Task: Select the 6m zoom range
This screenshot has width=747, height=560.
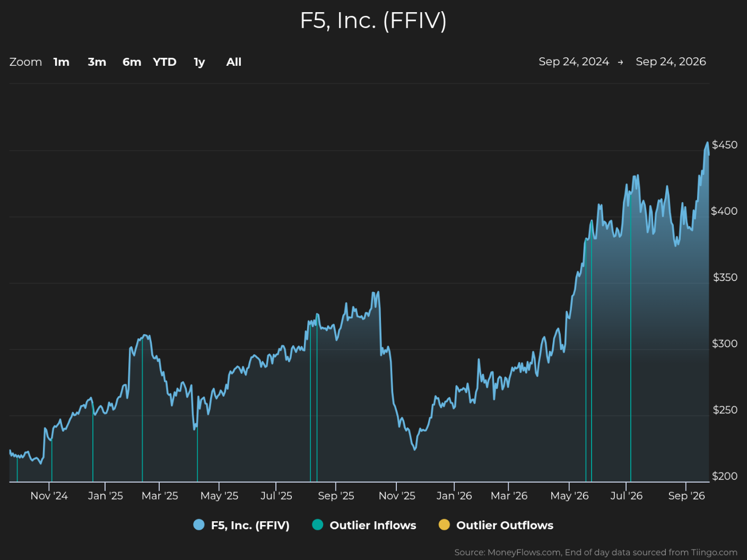Action: 132,62
